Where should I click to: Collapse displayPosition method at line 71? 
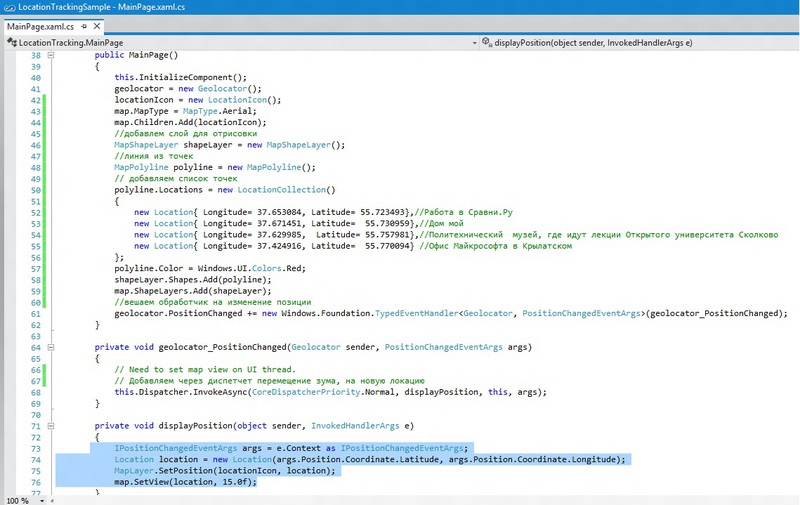(x=51, y=426)
